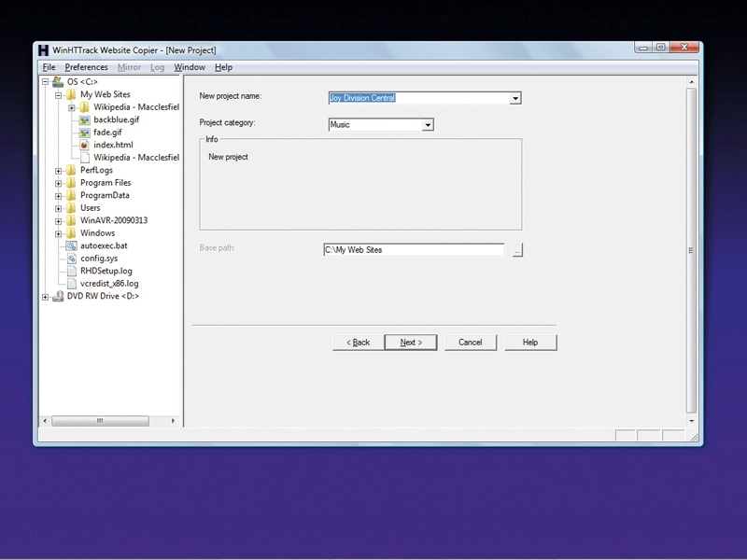747x560 pixels.
Task: Collapse the My Web Sites folder
Action: [x=58, y=95]
